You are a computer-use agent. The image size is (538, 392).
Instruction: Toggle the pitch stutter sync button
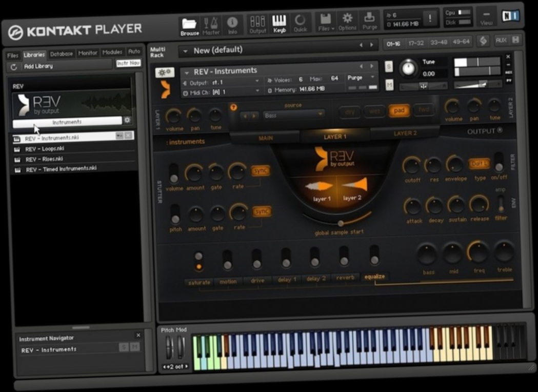pyautogui.click(x=262, y=211)
